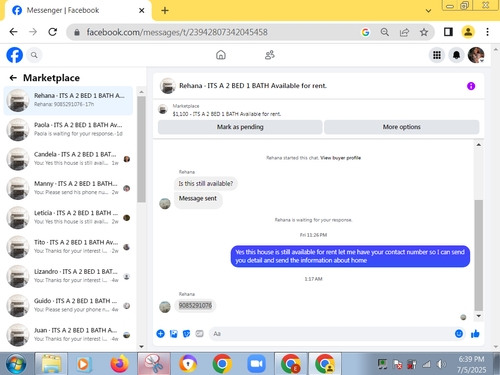Screen dimensions: 500x375
Task: Open the Windows Start button
Action: click(x=16, y=364)
